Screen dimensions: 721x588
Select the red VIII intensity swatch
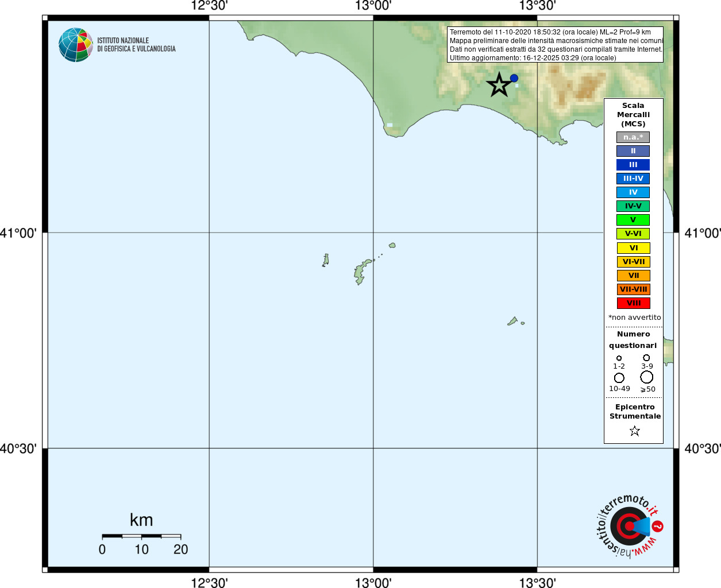634,303
